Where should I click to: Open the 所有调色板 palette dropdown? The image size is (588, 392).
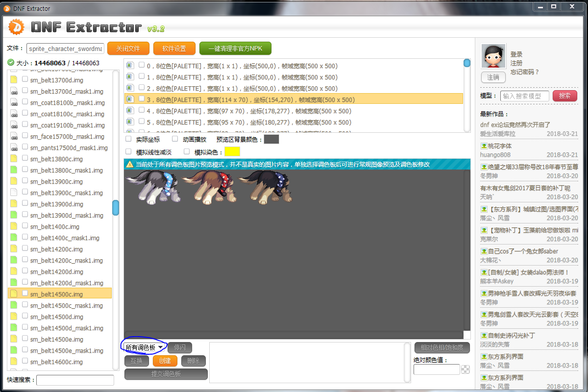tap(144, 347)
